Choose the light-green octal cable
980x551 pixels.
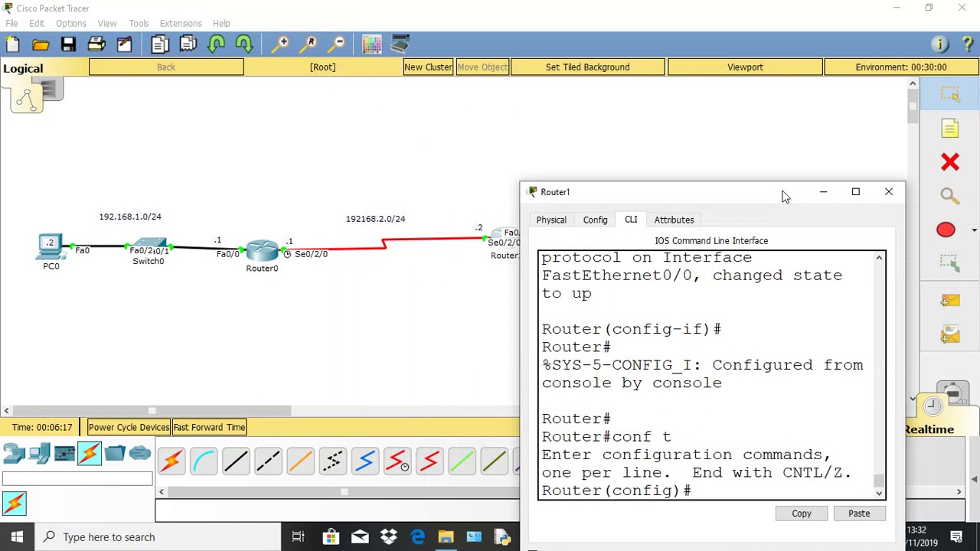[x=462, y=461]
